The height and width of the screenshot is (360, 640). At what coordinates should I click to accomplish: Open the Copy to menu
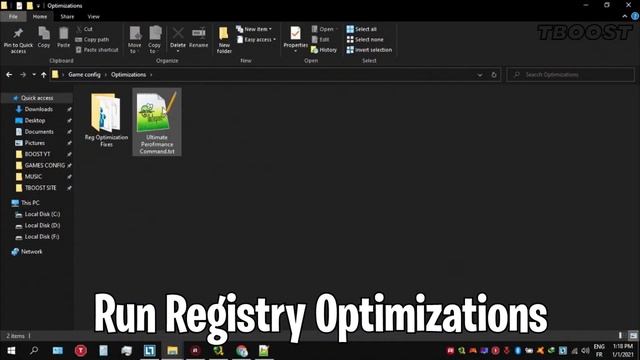154,40
